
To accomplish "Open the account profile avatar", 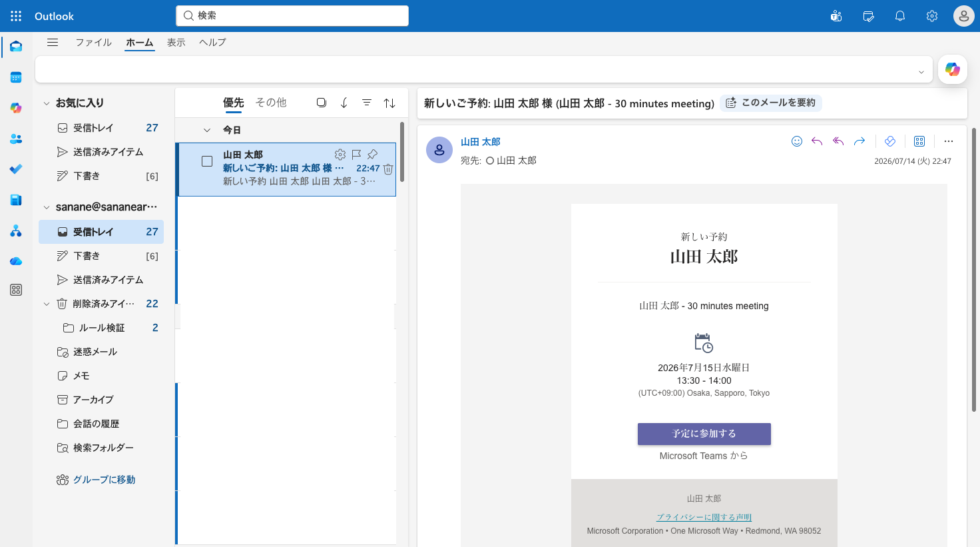I will 964,16.
